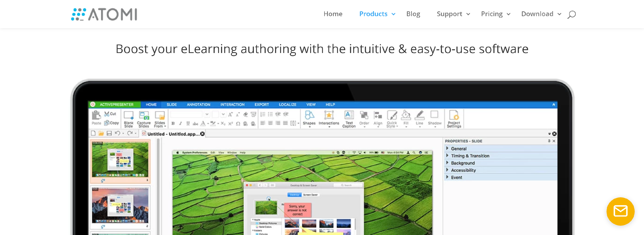Image resolution: width=644 pixels, height=235 pixels.
Task: Toggle italic formatting icon
Action: [x=180, y=123]
